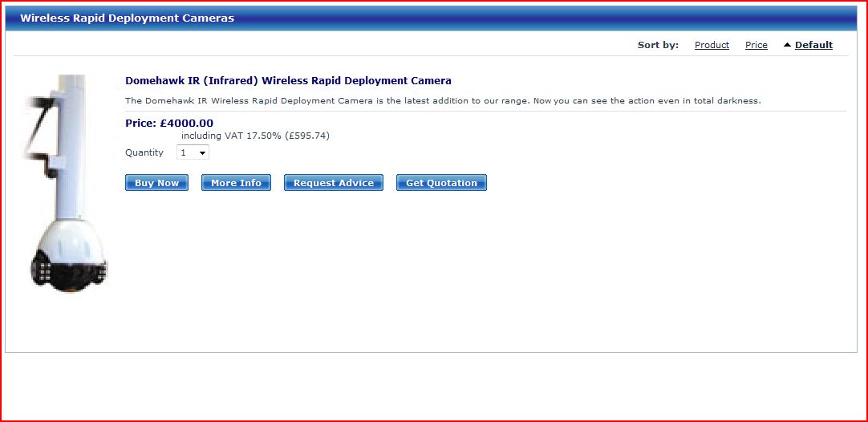Click the Quantity label

144,152
